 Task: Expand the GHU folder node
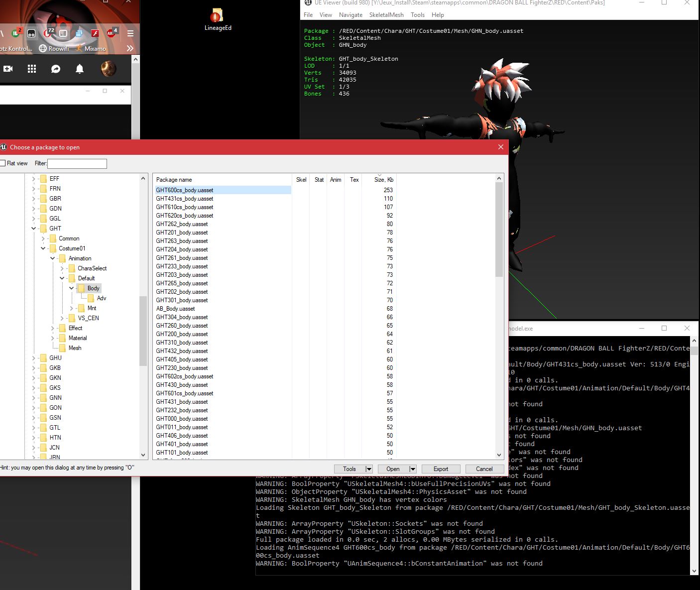(x=34, y=358)
